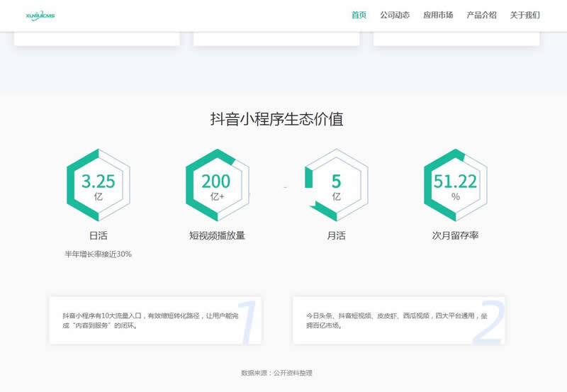Screen dimensions: 567x392
Task: Click the 数据来源：公开资料整理 footnote
Action: pyautogui.click(x=276, y=373)
